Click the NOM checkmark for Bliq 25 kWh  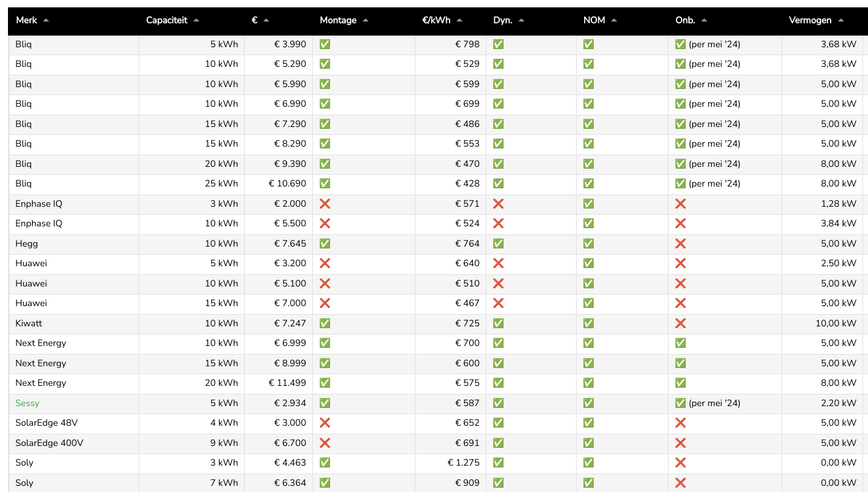588,183
